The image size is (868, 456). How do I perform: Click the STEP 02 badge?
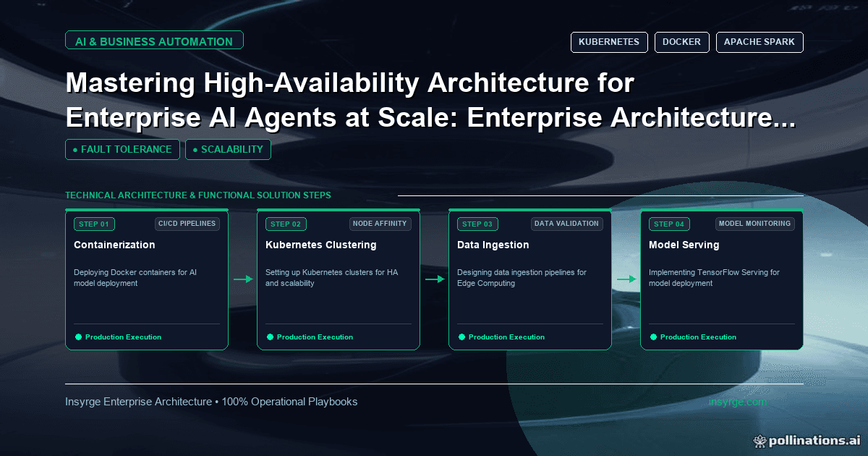286,224
